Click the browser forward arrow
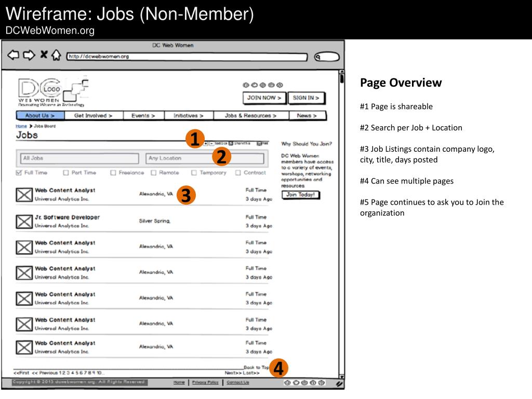 (29, 55)
